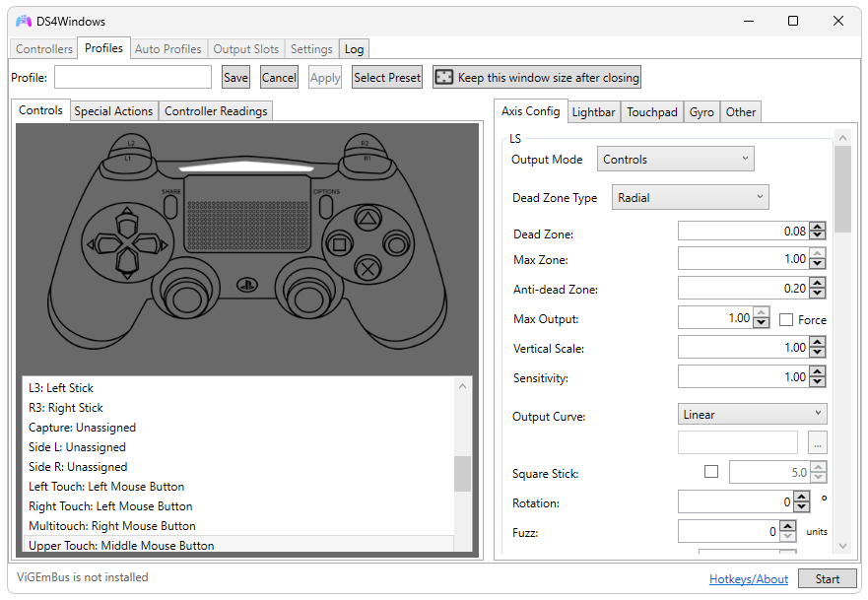Open the Output Slots tab
This screenshot has height=600, width=868.
tap(245, 48)
